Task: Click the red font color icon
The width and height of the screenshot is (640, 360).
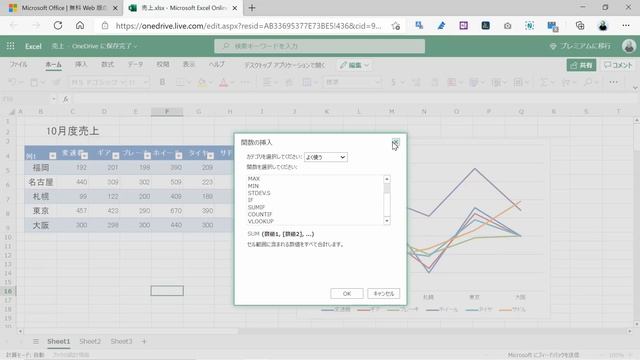Action: (223, 82)
